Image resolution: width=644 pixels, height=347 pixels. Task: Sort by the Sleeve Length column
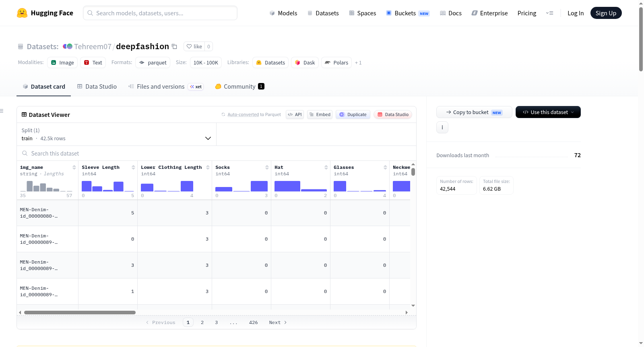point(133,167)
